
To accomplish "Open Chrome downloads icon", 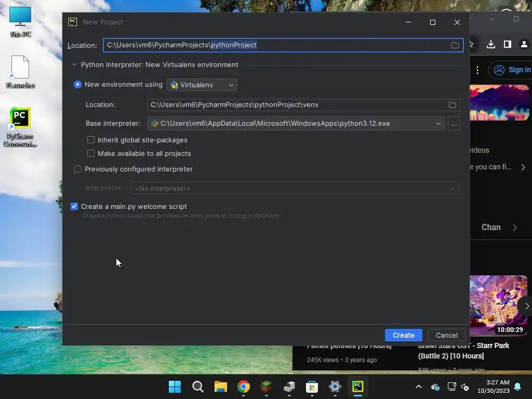I will 490,45.
